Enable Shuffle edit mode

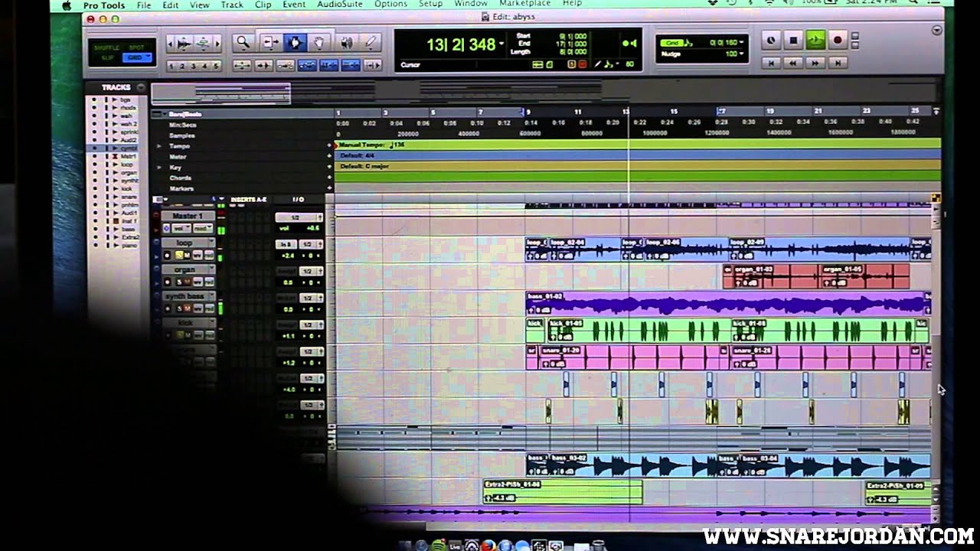[106, 47]
